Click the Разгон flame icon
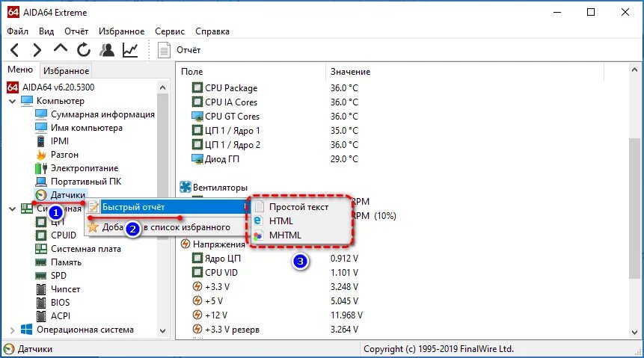Viewport: 644px width, 358px height. point(41,155)
